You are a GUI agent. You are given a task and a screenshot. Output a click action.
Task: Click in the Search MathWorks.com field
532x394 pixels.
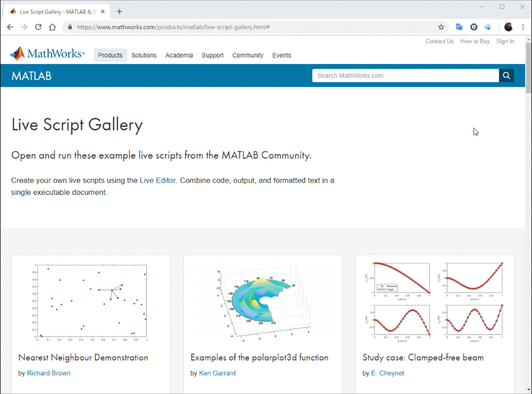tap(404, 76)
